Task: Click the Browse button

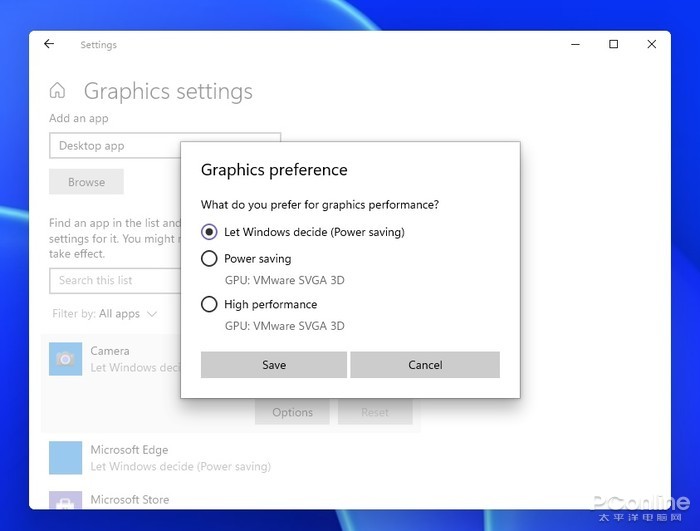Action: [x=86, y=182]
